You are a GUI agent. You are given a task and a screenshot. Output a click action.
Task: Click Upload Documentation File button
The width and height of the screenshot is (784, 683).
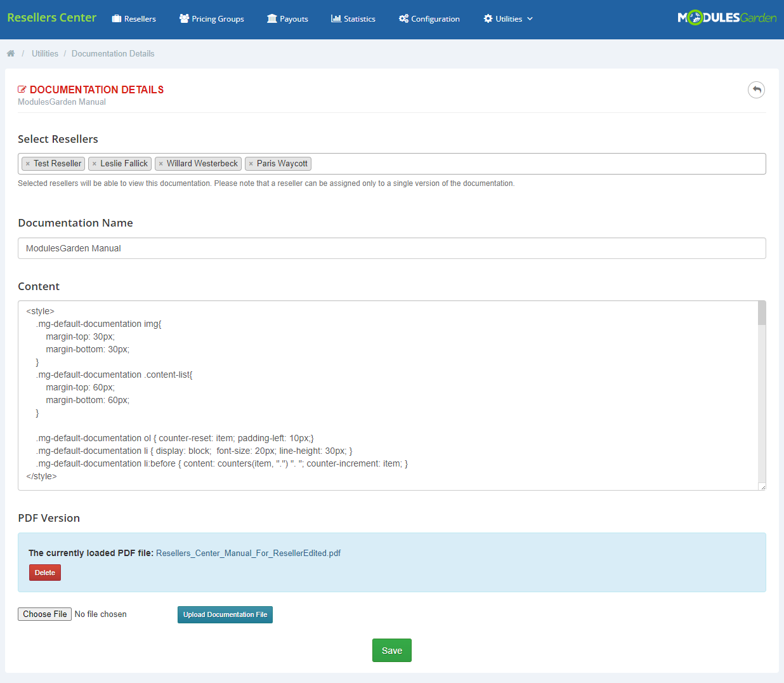click(225, 614)
